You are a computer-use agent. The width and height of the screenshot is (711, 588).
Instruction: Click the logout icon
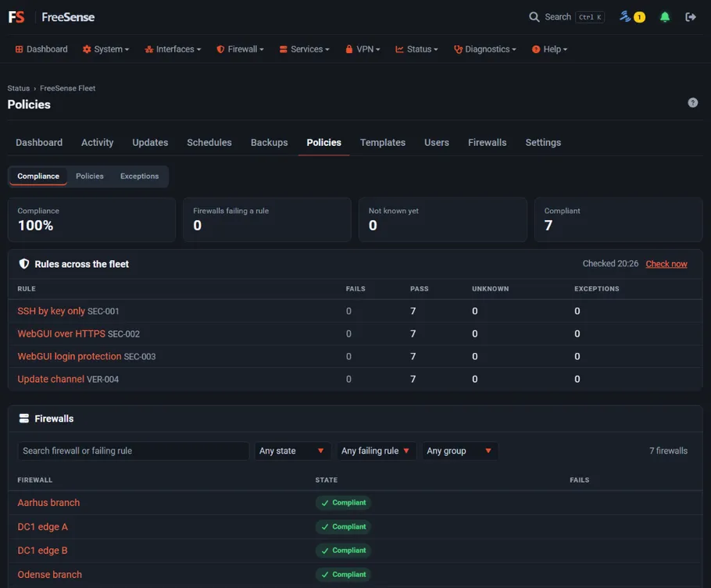point(690,17)
